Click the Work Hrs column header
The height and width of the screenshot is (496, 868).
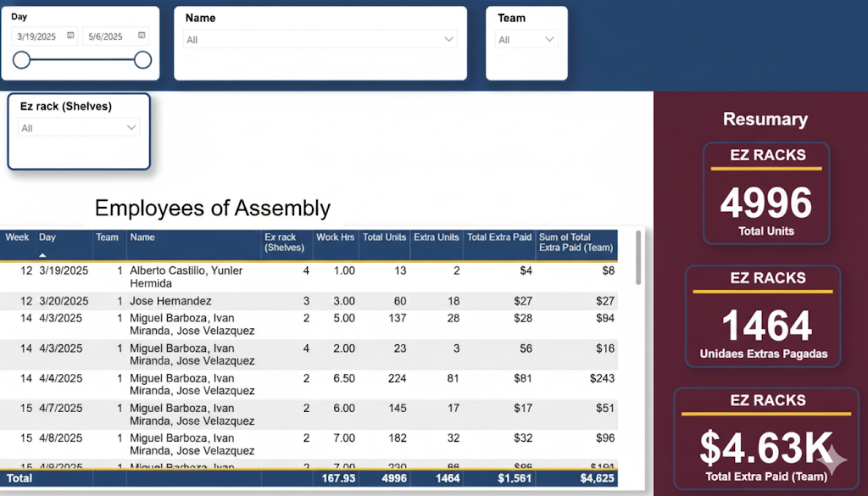point(335,237)
